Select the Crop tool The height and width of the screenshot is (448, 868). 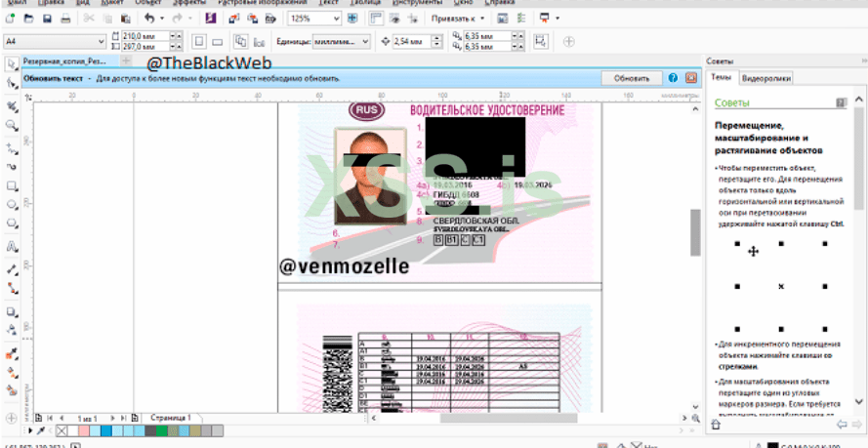pyautogui.click(x=12, y=105)
